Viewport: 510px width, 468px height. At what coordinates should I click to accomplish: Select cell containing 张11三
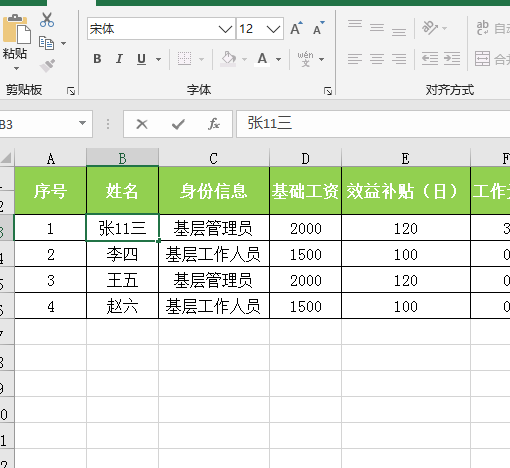[x=122, y=228]
